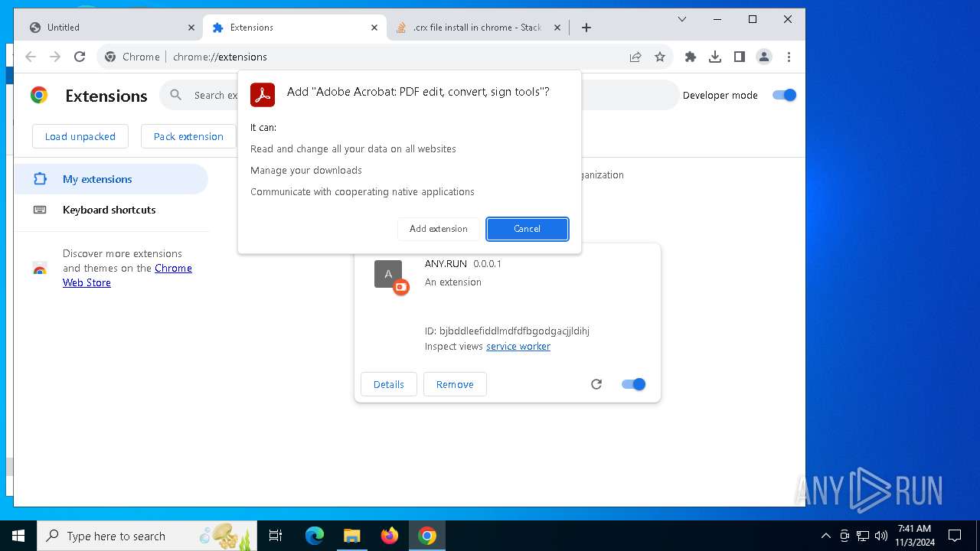This screenshot has height=551, width=980.
Task: Close the Stack Overflow crx tab
Action: point(557,28)
